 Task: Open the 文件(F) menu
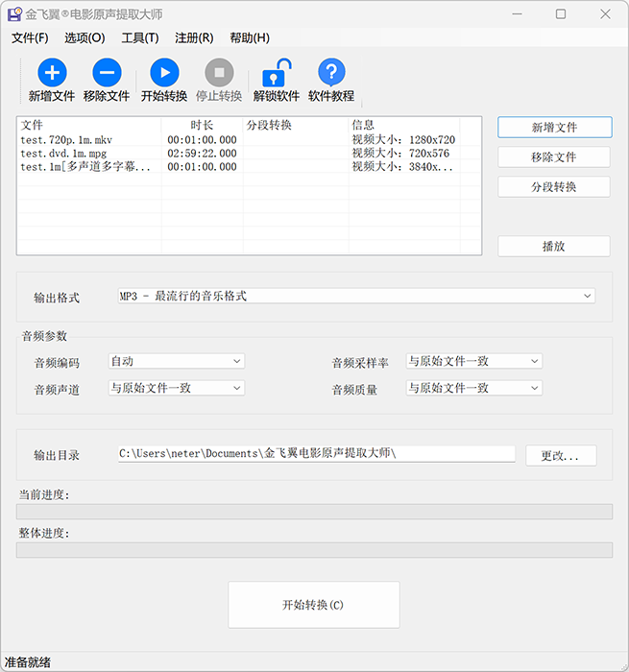click(30, 37)
